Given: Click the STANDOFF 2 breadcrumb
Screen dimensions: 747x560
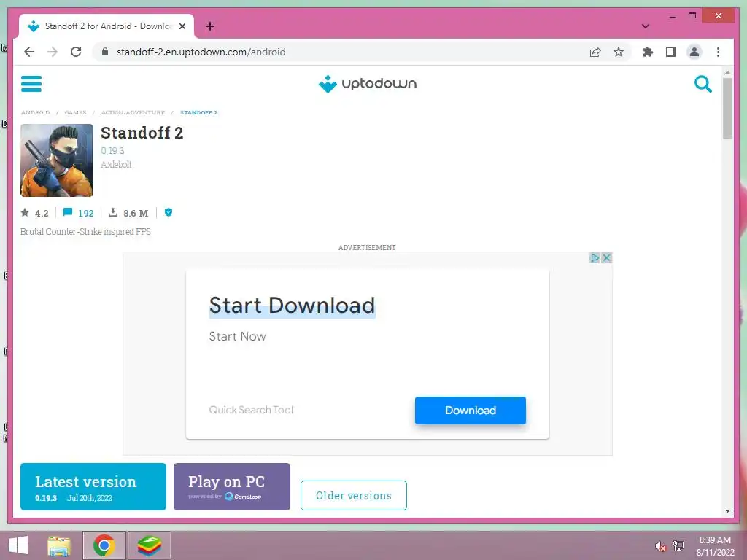Looking at the screenshot, I should pyautogui.click(x=198, y=113).
